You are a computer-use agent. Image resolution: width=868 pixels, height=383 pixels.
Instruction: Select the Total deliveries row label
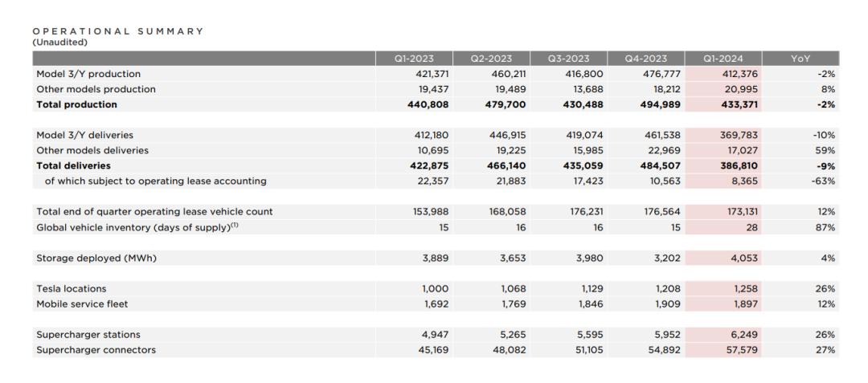pos(74,165)
